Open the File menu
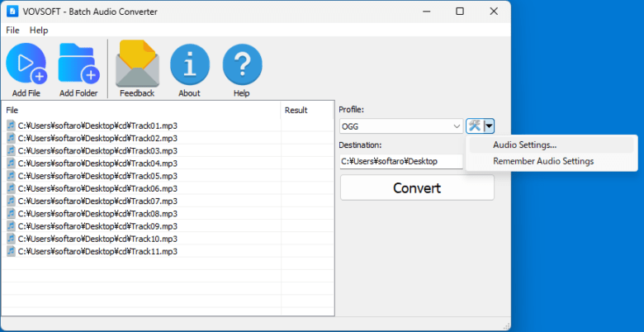 click(x=12, y=31)
